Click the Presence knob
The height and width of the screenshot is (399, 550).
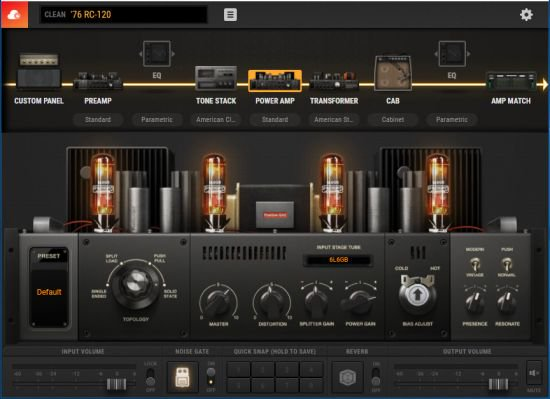[x=475, y=302]
